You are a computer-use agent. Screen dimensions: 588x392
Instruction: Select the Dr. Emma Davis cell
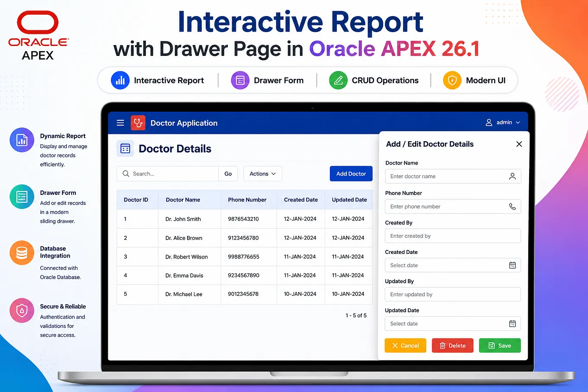click(190, 275)
